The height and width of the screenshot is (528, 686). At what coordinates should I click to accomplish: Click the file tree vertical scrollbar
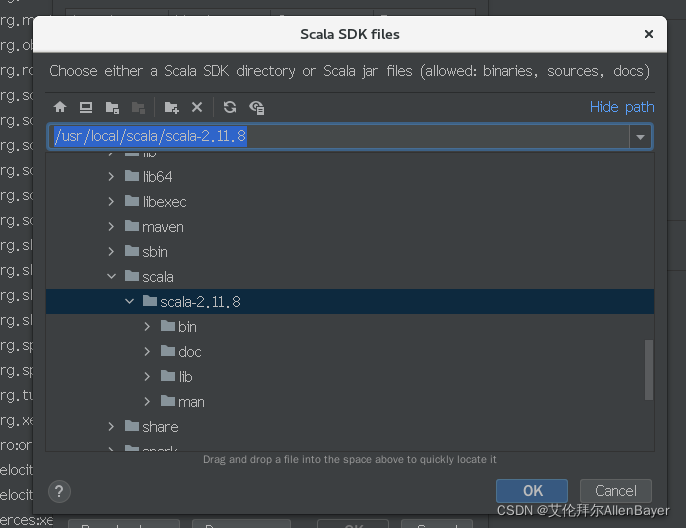tap(649, 370)
